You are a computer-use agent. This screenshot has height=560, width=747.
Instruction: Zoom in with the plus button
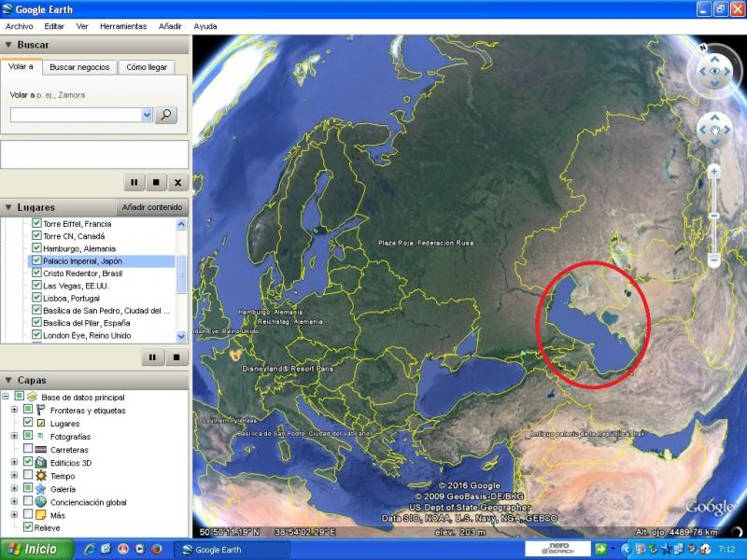(713, 171)
